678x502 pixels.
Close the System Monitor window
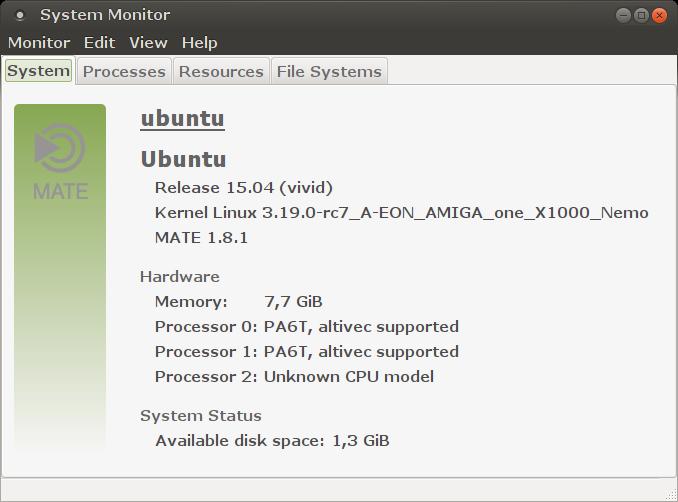(660, 15)
